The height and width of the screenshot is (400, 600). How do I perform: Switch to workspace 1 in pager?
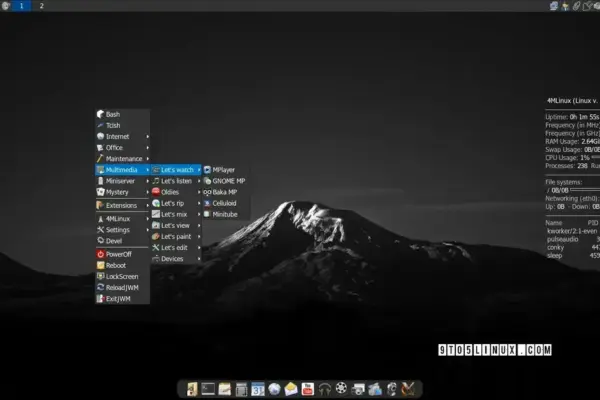pyautogui.click(x=21, y=5)
